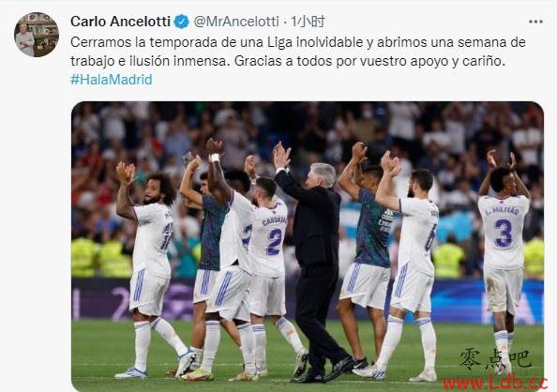Click the blue verified badge
Image resolution: width=557 pixels, height=392 pixels.
pos(182,22)
